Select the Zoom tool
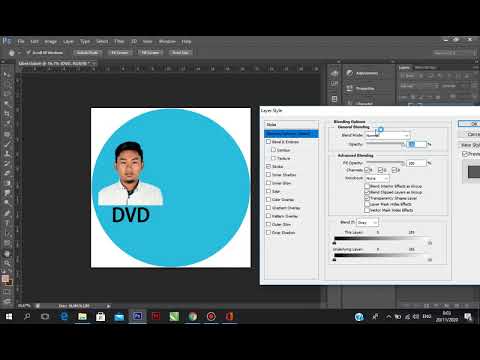480x360 pixels. [x=7, y=263]
